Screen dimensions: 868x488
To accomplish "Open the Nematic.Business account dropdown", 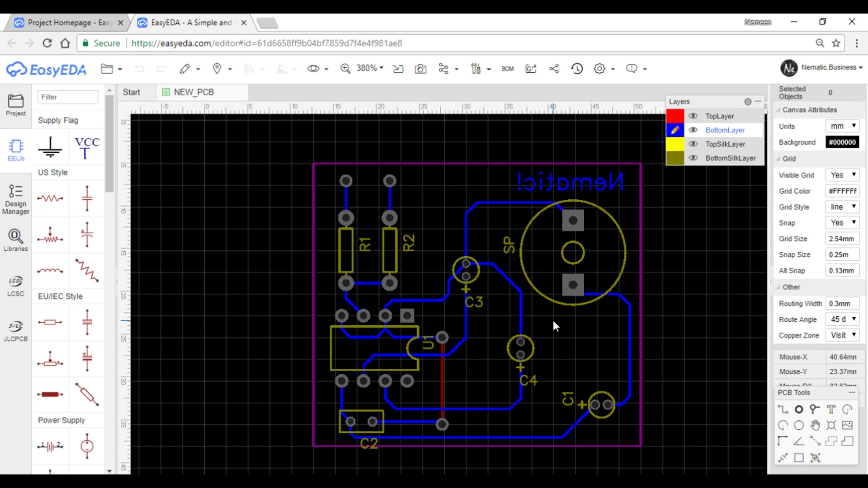I will (x=831, y=67).
